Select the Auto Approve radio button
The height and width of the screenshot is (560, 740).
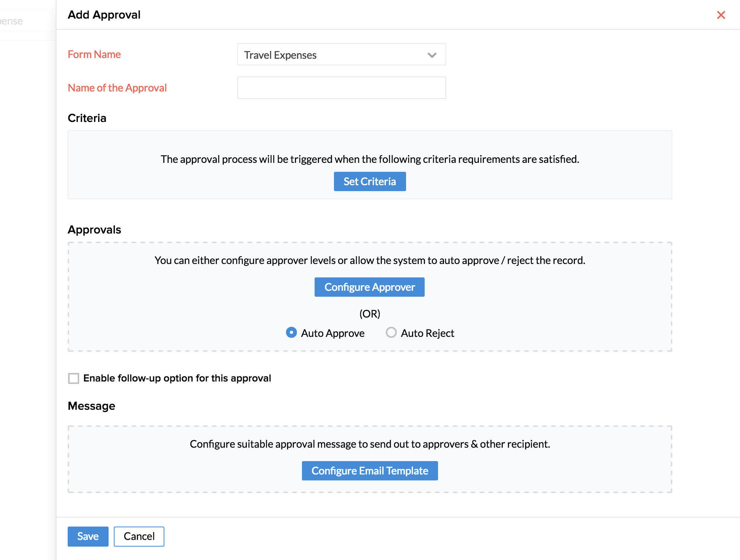pyautogui.click(x=291, y=332)
